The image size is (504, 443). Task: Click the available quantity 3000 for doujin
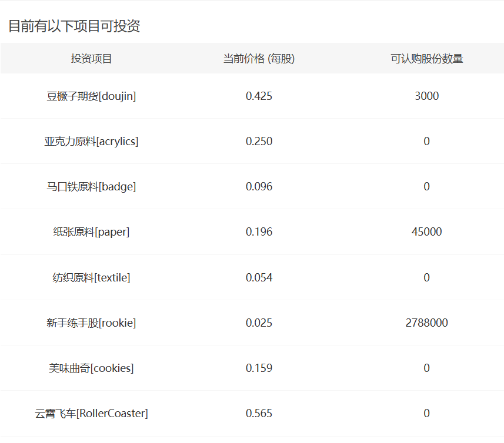[426, 96]
